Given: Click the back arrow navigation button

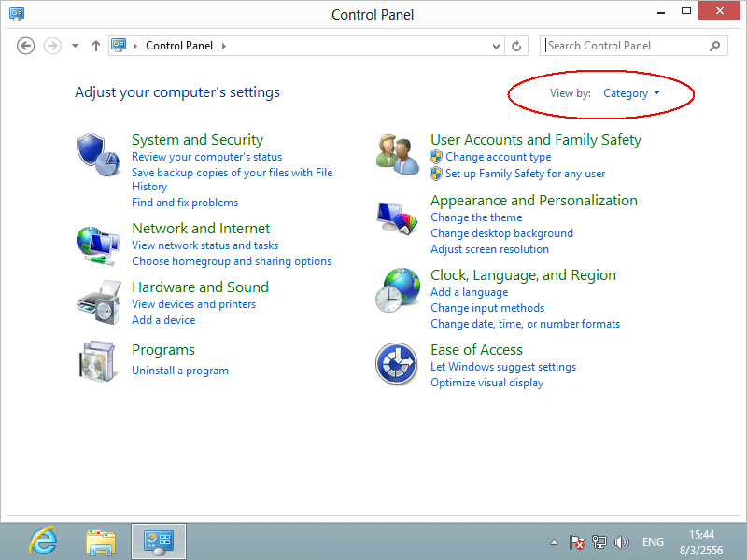Looking at the screenshot, I should (x=26, y=46).
